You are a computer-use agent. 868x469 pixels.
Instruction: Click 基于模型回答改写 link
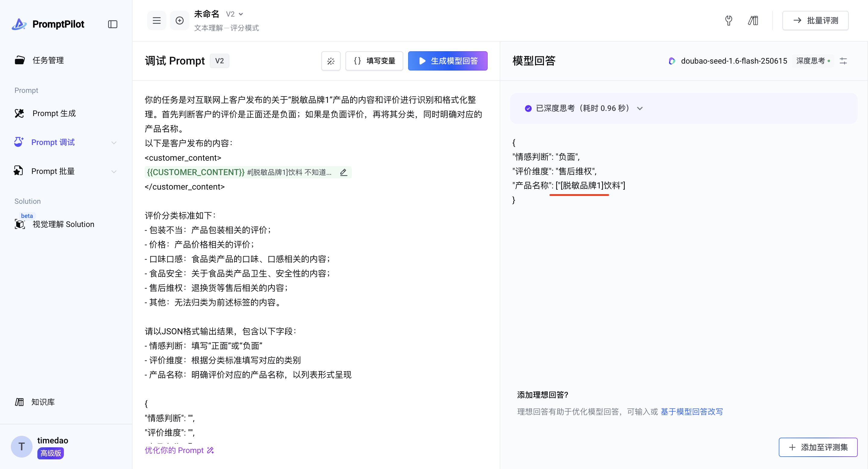tap(691, 412)
